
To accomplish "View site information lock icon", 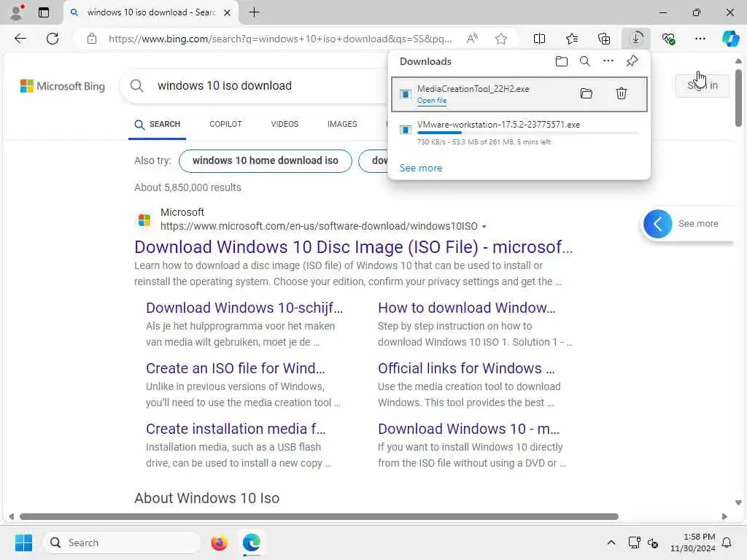I will (x=92, y=39).
